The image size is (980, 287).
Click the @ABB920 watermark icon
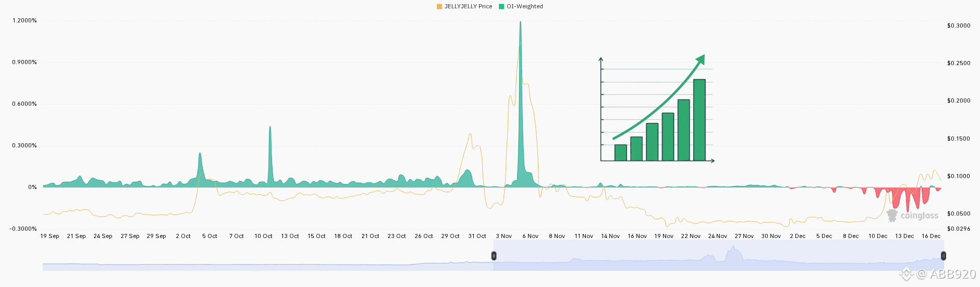point(906,273)
